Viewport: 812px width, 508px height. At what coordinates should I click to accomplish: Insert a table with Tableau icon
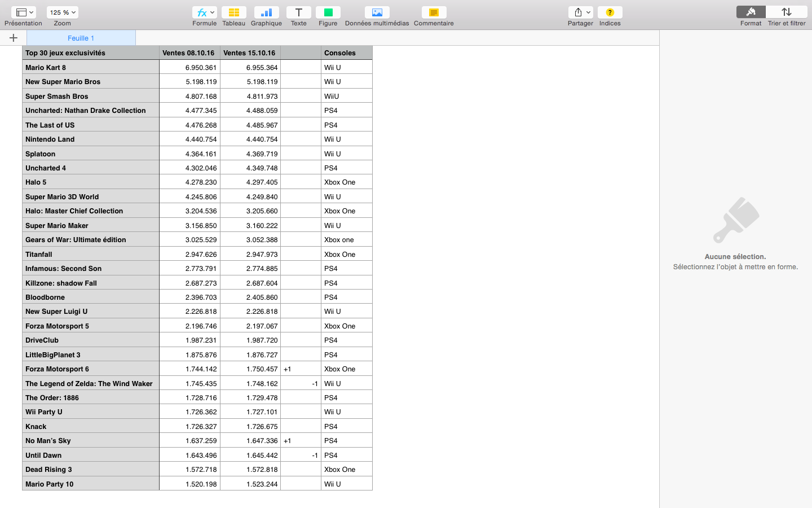pyautogui.click(x=233, y=12)
